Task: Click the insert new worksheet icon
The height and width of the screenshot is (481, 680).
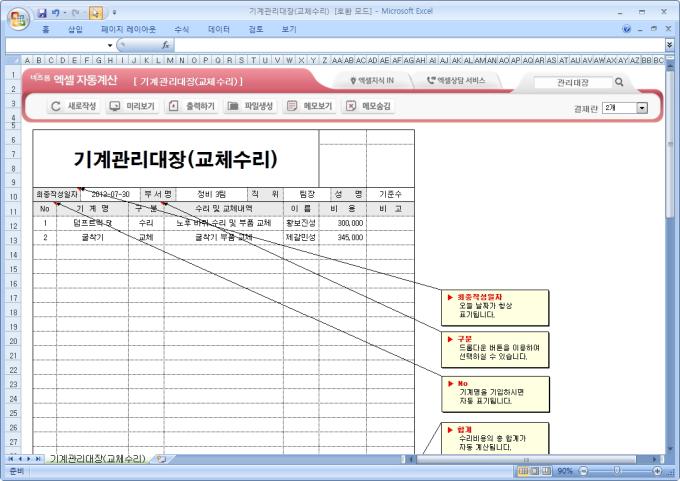Action: 162,459
